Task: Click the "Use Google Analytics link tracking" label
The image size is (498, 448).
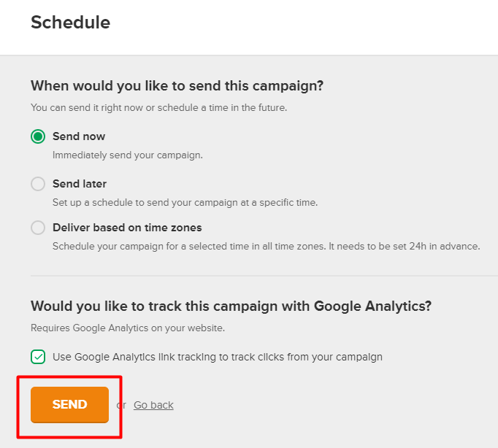Action: click(218, 357)
